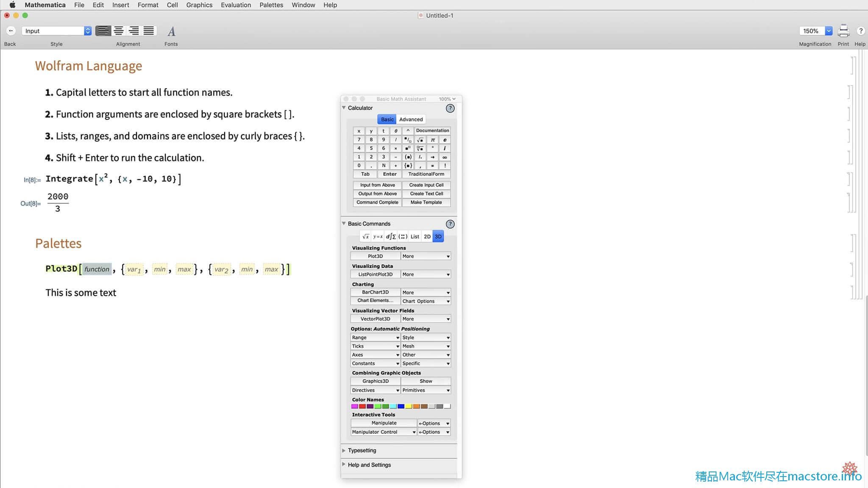The height and width of the screenshot is (488, 868).
Task: Pick the magenta color name swatch
Action: point(354,407)
